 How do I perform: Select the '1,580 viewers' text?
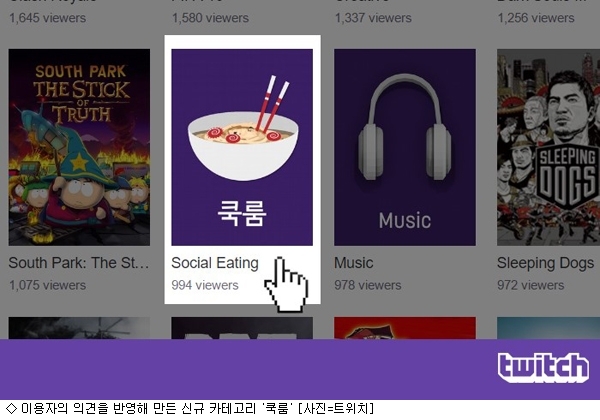210,18
